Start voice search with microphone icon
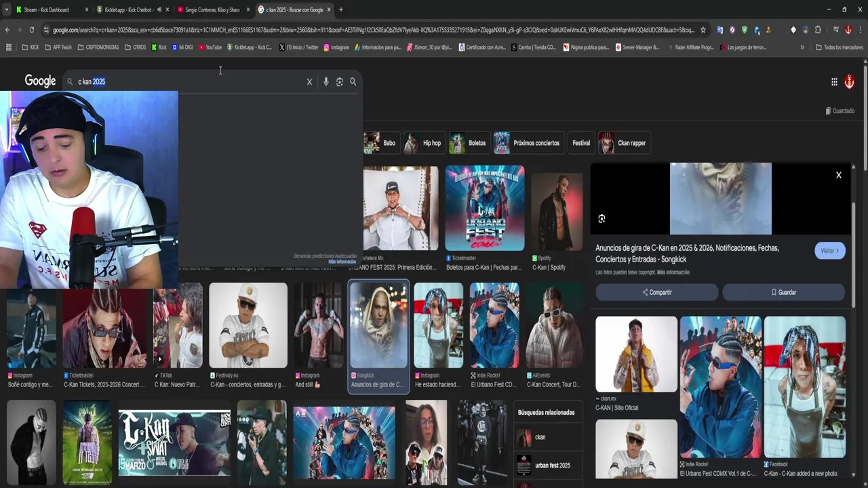The width and height of the screenshot is (868, 488). pos(325,81)
